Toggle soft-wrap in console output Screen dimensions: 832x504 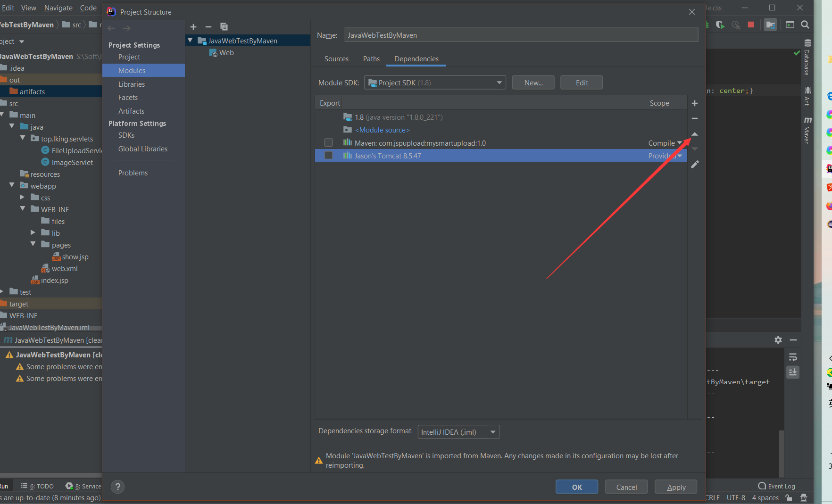click(793, 357)
